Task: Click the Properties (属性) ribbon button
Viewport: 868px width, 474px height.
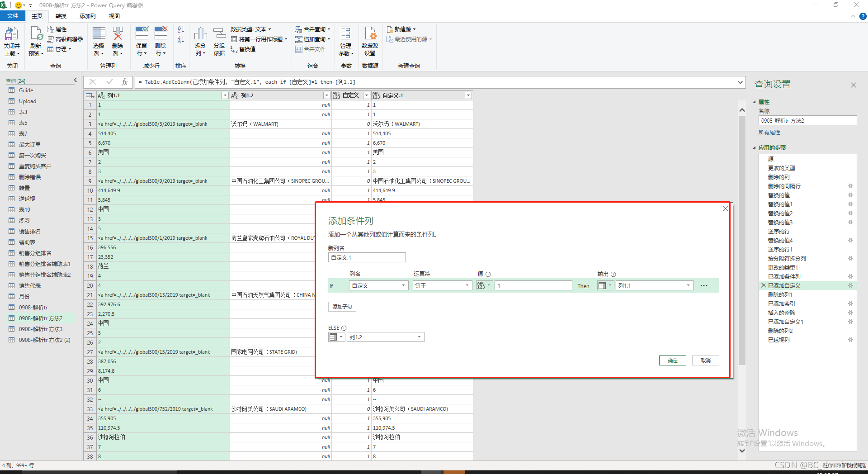Action: pos(57,29)
